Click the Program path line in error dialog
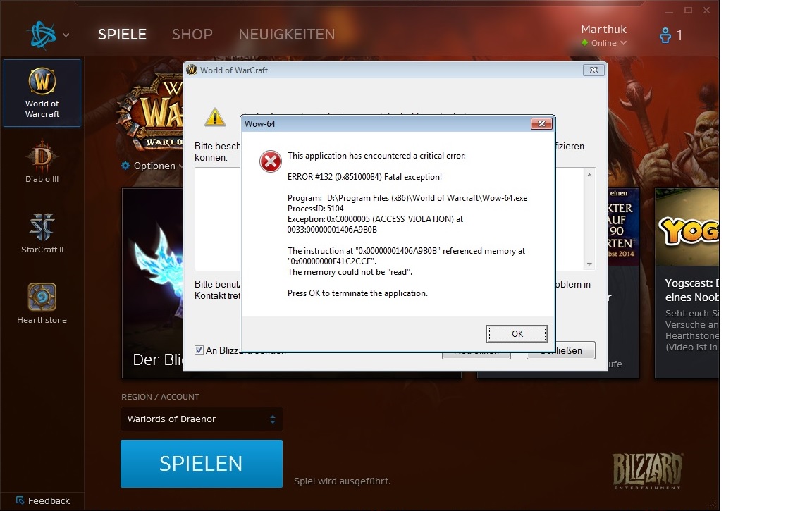This screenshot has height=511, width=812. pyautogui.click(x=407, y=198)
